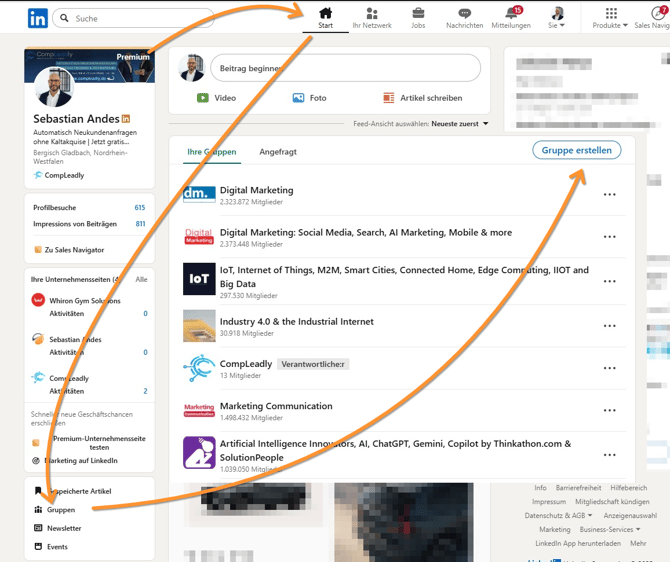This screenshot has height=562, width=670.
Task: Select the Ihre Gruppen tab
Action: [x=211, y=152]
